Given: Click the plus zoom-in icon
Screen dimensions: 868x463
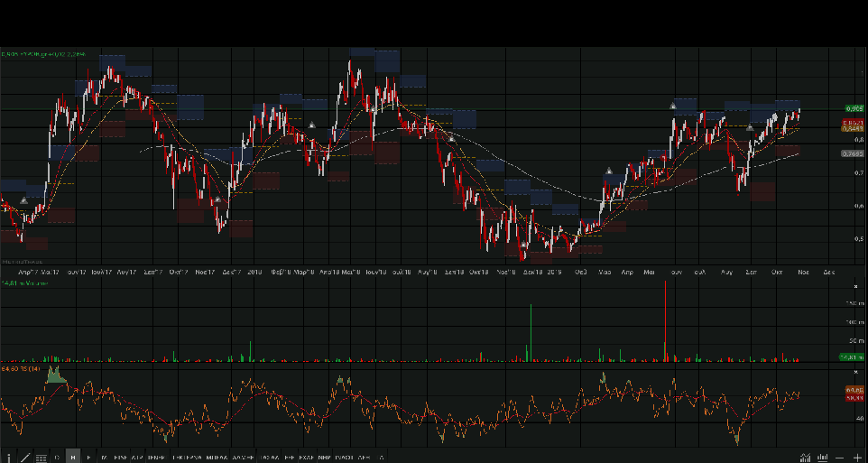Looking at the screenshot, I should (857, 458).
